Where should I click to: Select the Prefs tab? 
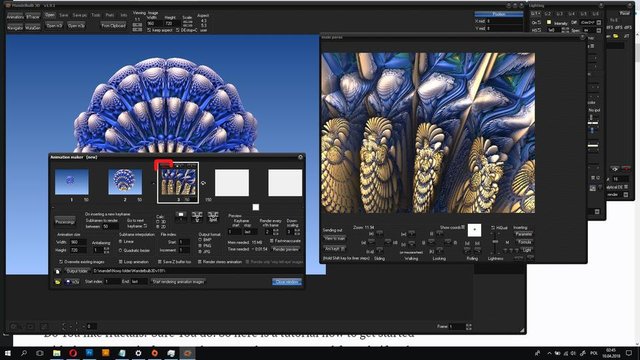[110, 15]
